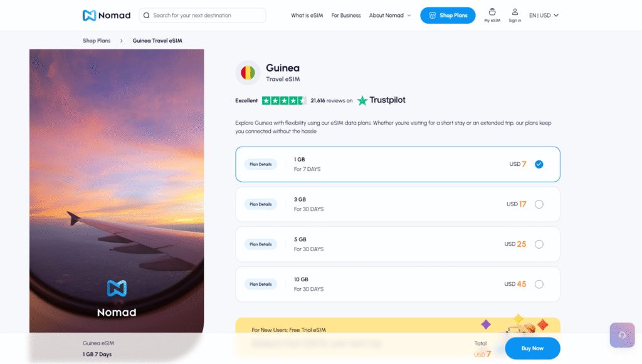The height and width of the screenshot is (364, 642).
Task: Select the 3 GB 30 days plan
Action: point(539,204)
